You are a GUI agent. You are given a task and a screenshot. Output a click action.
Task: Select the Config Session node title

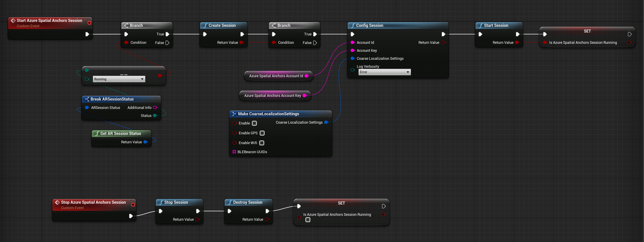(370, 25)
